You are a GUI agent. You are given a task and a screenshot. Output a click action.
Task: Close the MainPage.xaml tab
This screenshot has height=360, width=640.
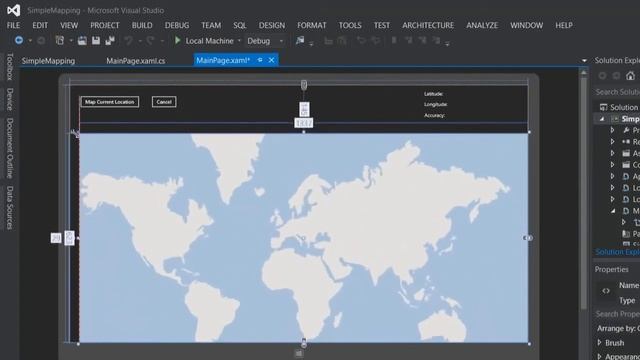click(x=271, y=60)
